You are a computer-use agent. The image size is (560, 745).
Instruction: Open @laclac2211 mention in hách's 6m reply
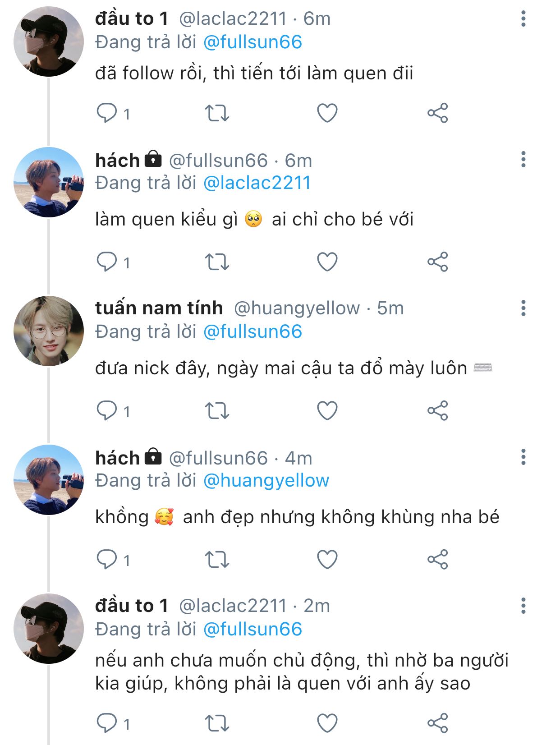pyautogui.click(x=257, y=183)
